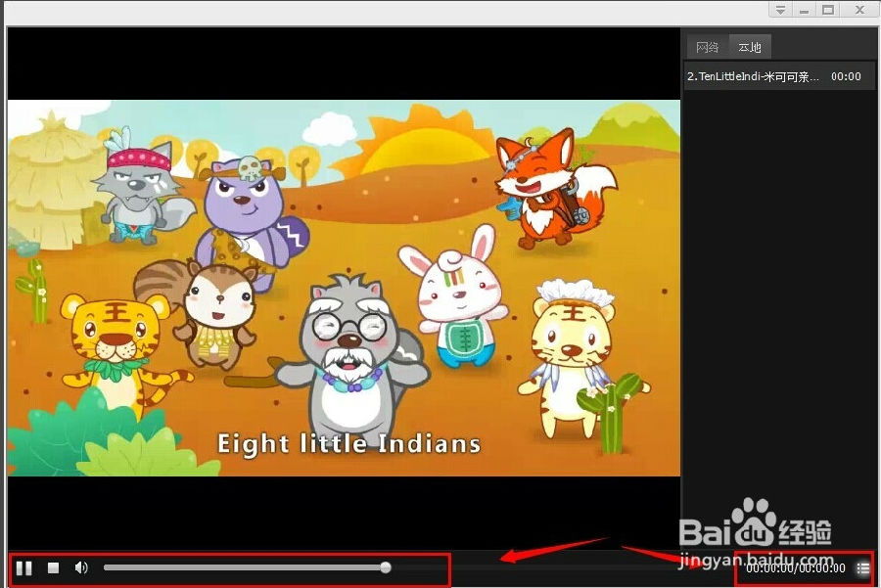Click empty space in the playlist panel
The height and width of the screenshot is (588, 881).
point(778,294)
